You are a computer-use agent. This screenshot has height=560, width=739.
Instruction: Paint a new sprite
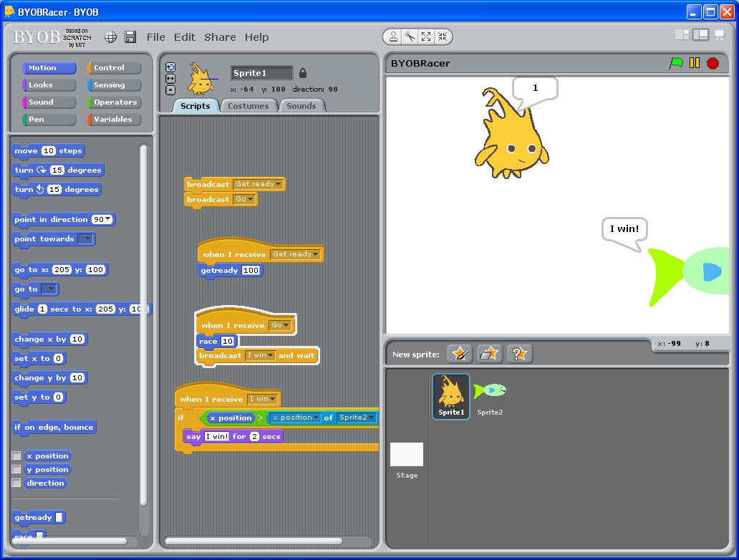click(x=460, y=354)
